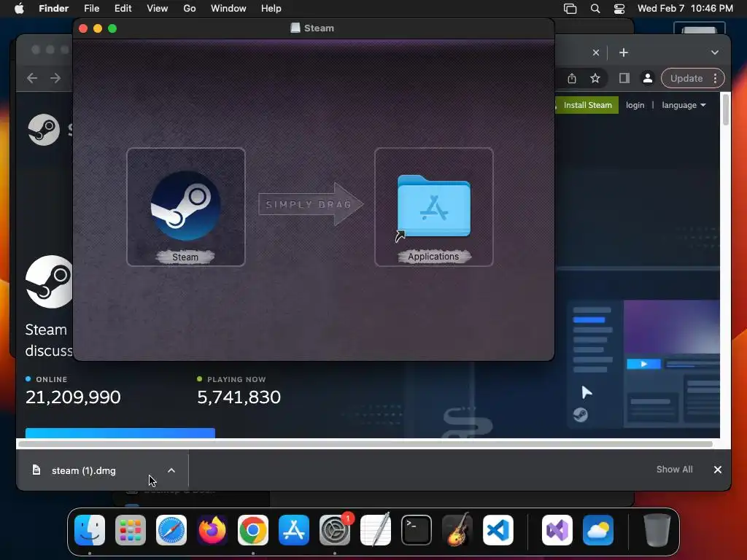This screenshot has width=747, height=560.
Task: Open Launchpad from the dock
Action: 131,530
